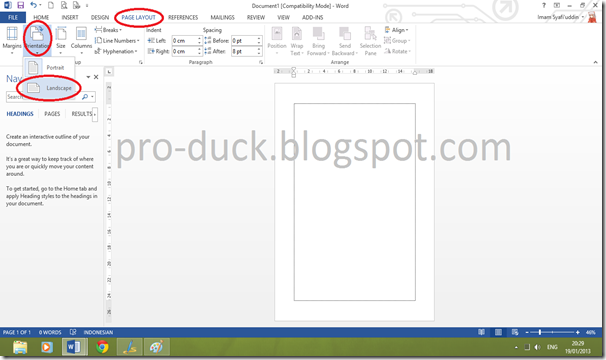
Task: Open File Explorer from taskbar
Action: click(x=20, y=347)
